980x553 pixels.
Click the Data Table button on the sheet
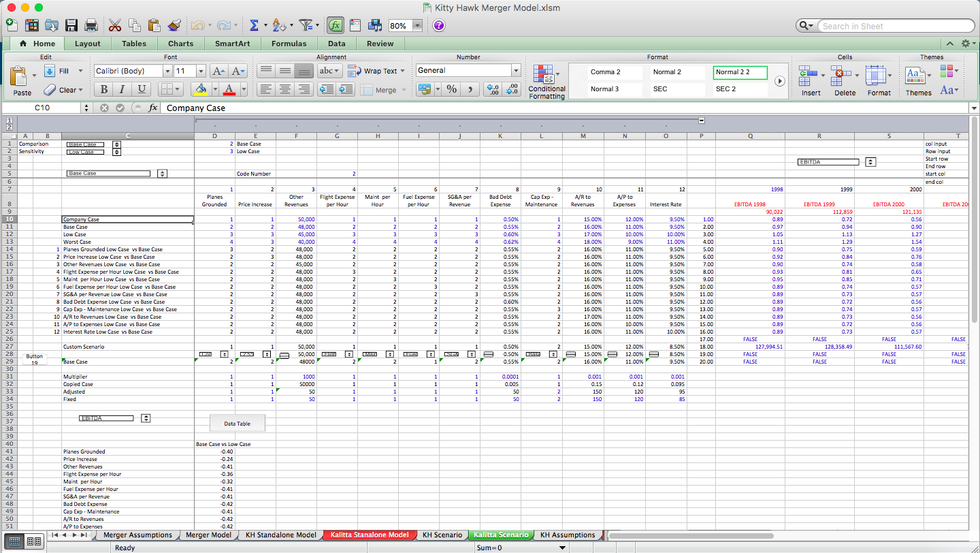237,422
